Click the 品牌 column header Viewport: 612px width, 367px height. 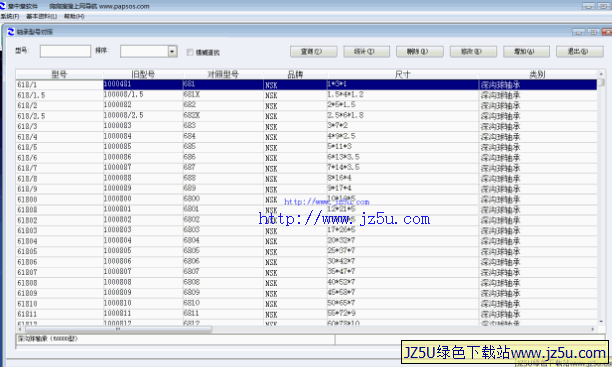[295, 74]
